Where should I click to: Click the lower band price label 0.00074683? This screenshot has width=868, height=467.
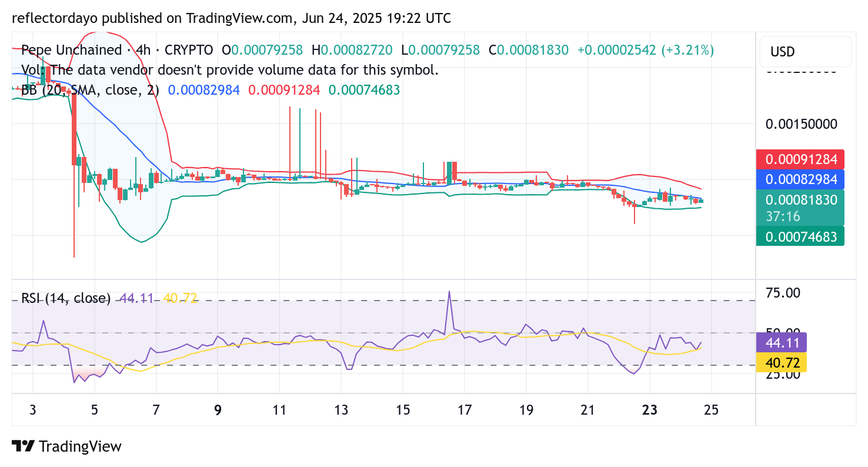pyautogui.click(x=800, y=236)
